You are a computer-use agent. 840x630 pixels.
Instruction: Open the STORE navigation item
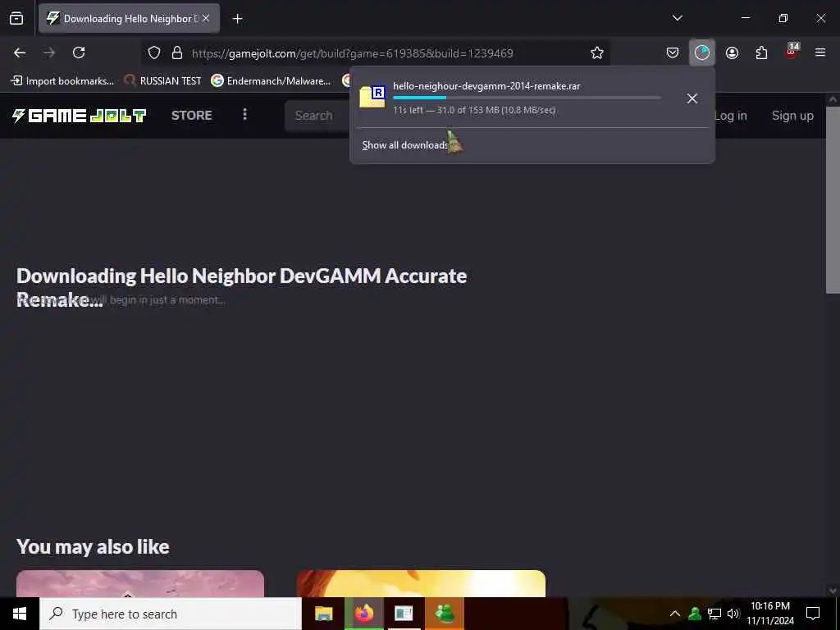(192, 115)
